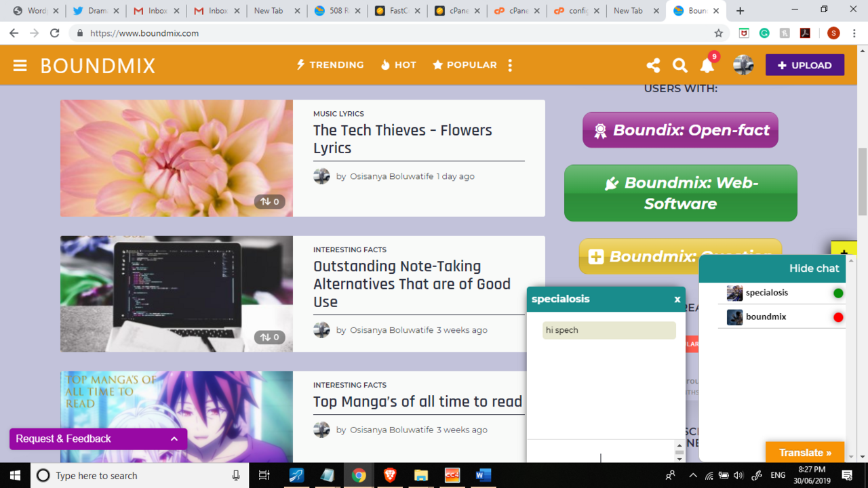The width and height of the screenshot is (868, 488).
Task: Open Outstanding Note-Taking Alternatives article
Action: click(412, 284)
